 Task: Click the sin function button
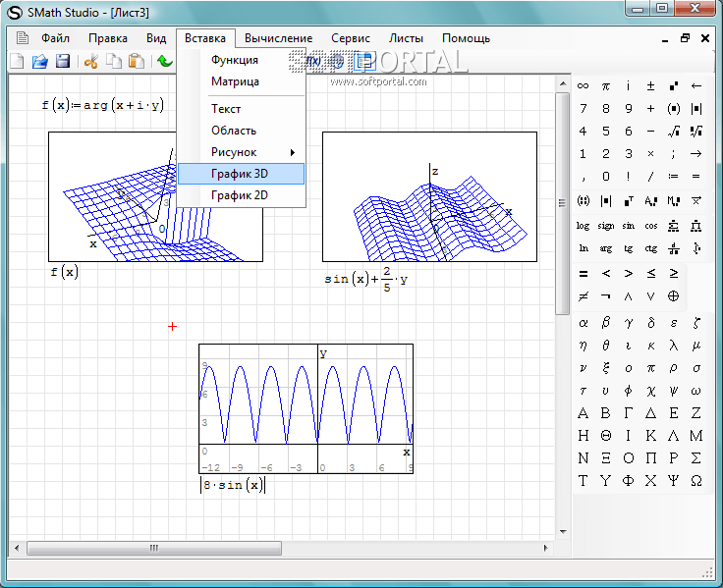628,225
